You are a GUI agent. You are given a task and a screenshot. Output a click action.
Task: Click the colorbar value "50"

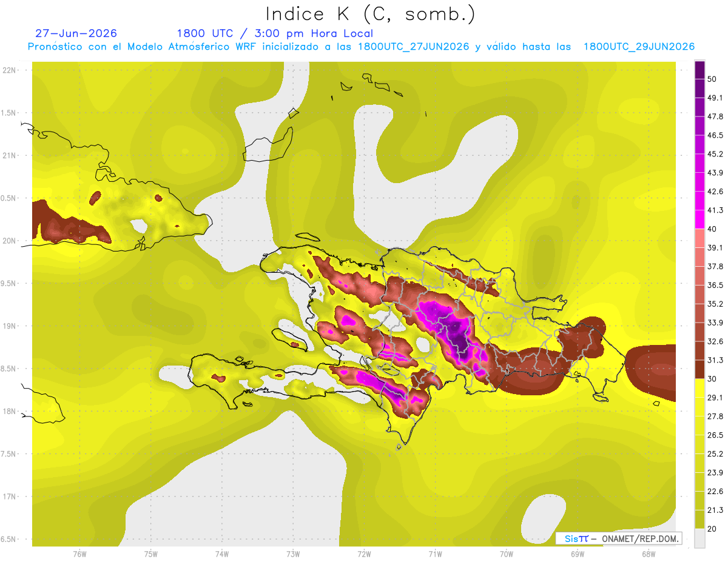click(x=713, y=79)
